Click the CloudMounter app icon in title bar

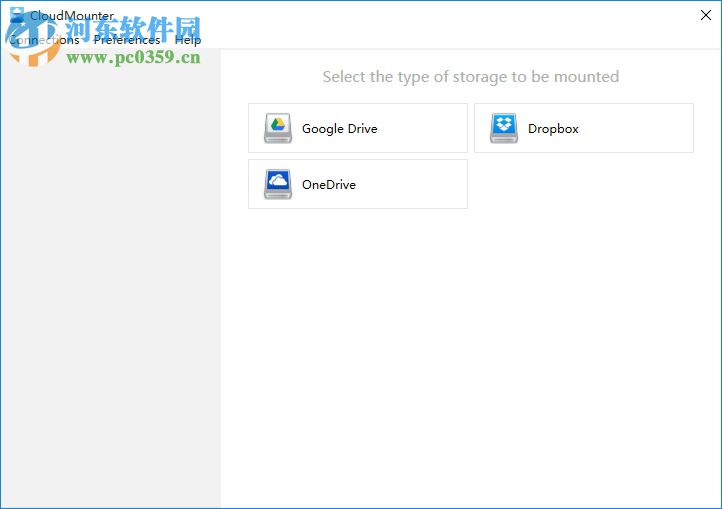click(17, 15)
